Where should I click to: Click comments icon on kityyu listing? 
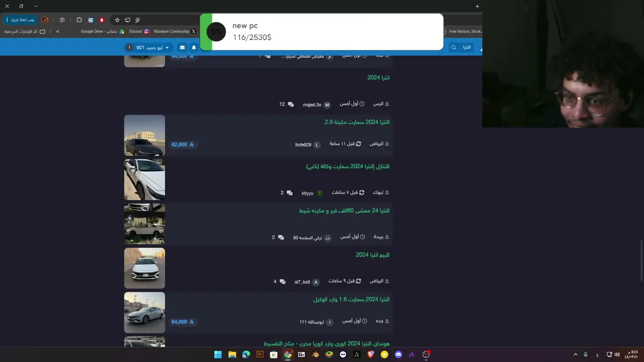click(x=289, y=193)
